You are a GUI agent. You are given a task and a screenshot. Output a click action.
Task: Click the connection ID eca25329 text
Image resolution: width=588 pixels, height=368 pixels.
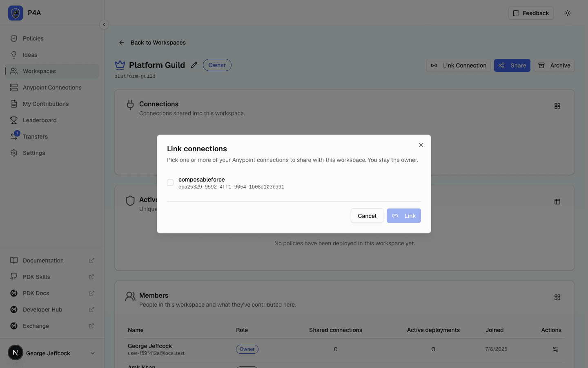pyautogui.click(x=231, y=187)
